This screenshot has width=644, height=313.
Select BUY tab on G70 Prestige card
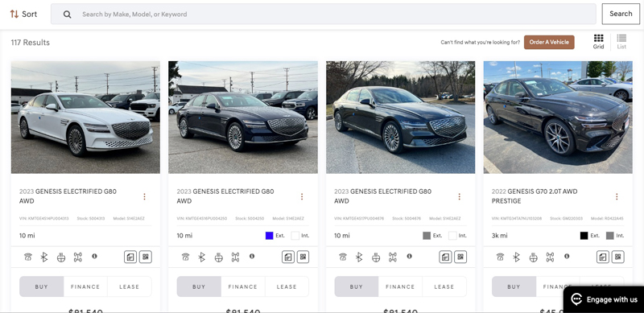coord(514,286)
